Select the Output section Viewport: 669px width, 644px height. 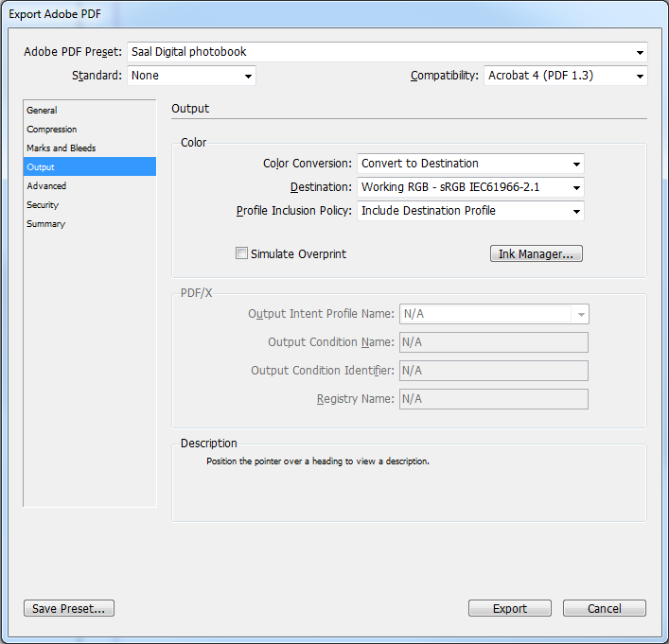pos(41,167)
